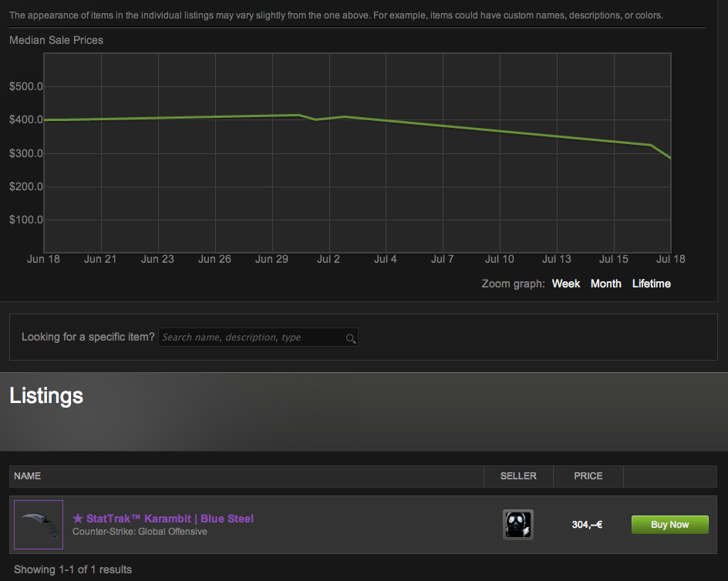The width and height of the screenshot is (728, 581).
Task: Click the Counter-Strike: Global Offensive subtitle
Action: click(140, 532)
